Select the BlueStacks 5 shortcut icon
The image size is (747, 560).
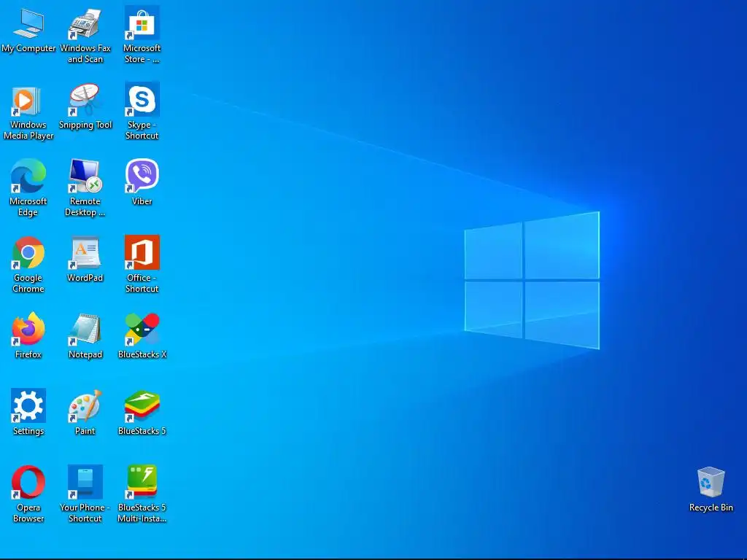tap(142, 406)
